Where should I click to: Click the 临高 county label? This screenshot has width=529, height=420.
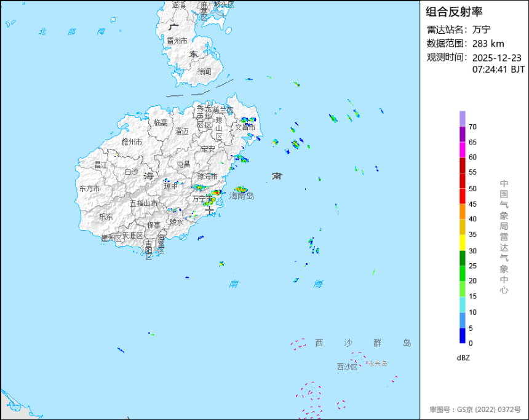click(161, 122)
